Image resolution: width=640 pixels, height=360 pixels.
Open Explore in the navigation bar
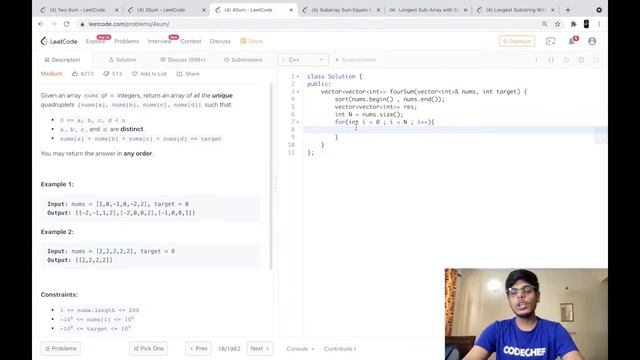96,41
